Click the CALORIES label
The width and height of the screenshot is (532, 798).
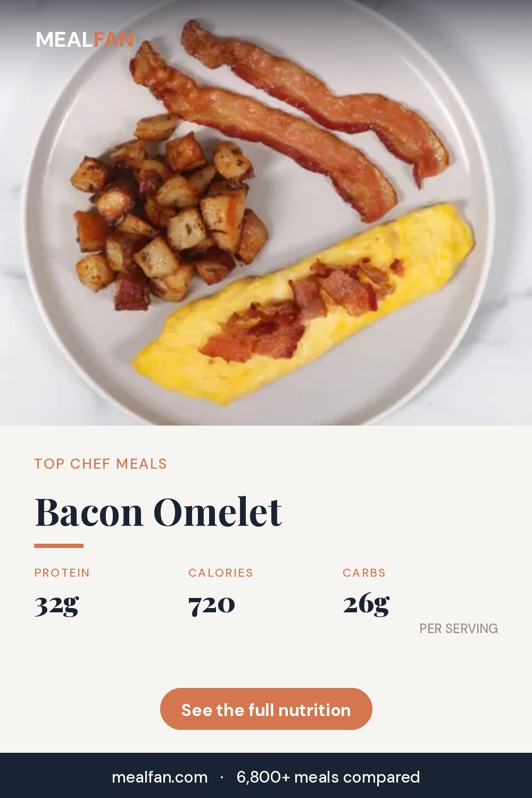[x=221, y=573]
